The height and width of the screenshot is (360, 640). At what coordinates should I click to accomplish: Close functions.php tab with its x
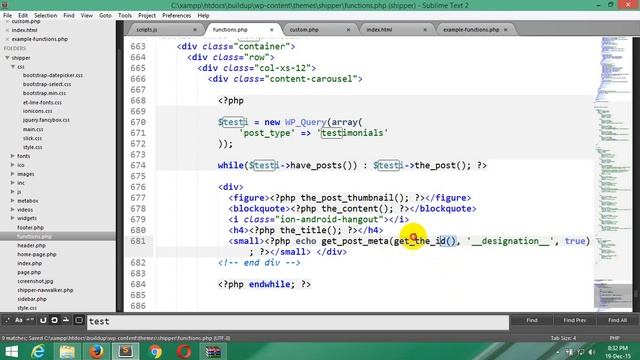click(x=272, y=30)
